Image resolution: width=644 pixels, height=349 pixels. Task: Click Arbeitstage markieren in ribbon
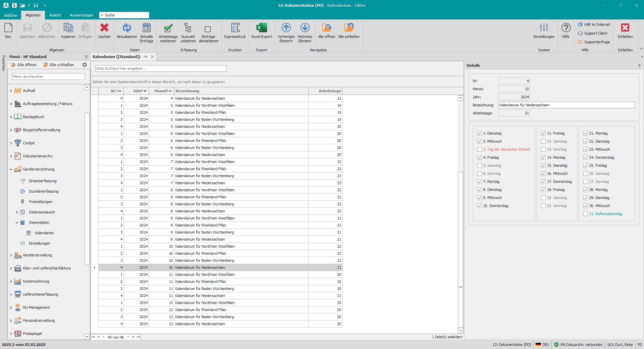[x=168, y=28]
